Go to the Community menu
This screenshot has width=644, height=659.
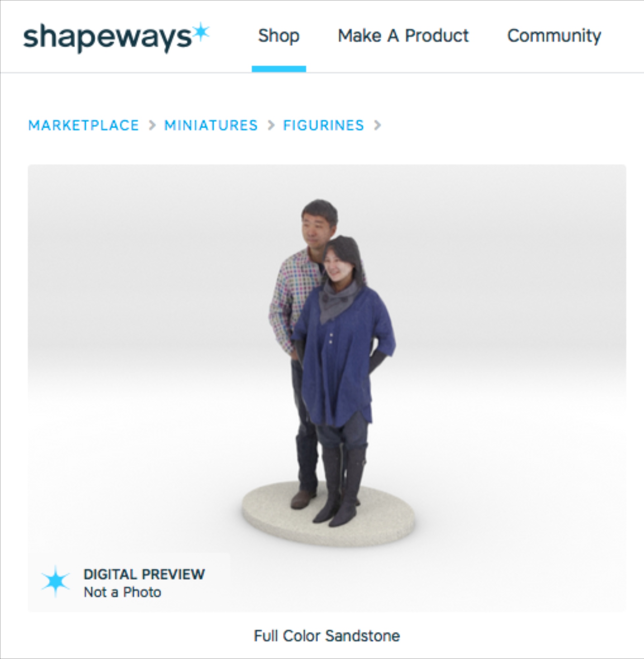pos(554,36)
